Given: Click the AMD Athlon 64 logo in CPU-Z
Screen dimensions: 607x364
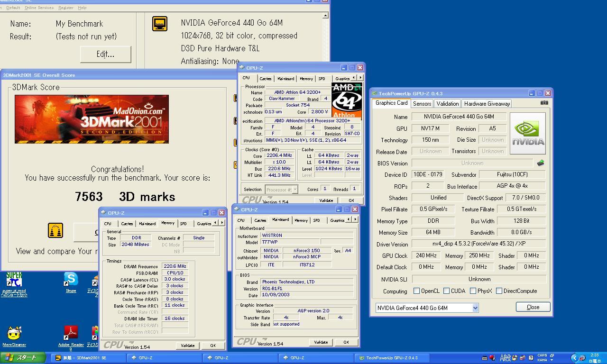Looking at the screenshot, I should coord(346,100).
